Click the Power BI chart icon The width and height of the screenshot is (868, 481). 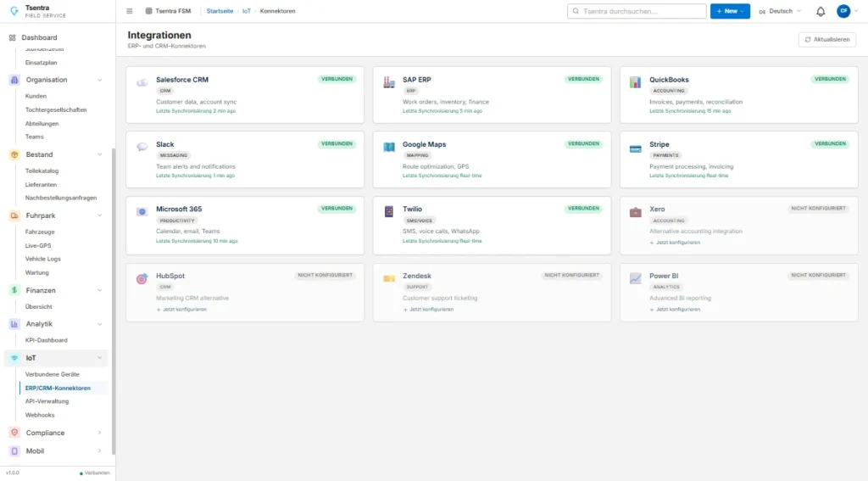click(x=636, y=278)
